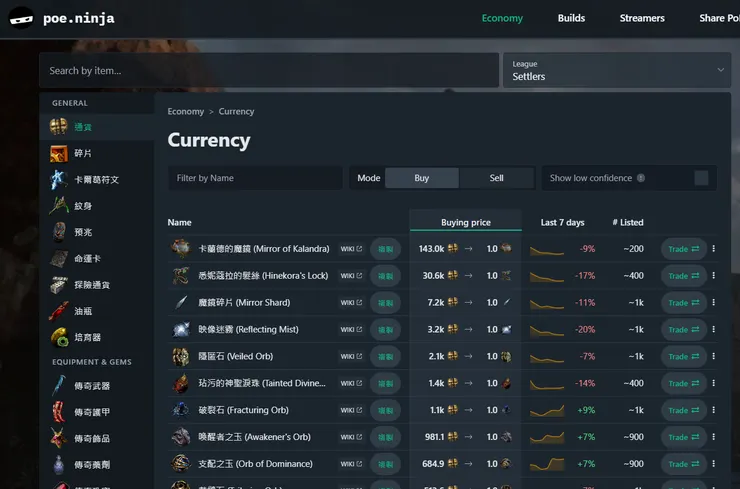Open more options for Veiled Orb row

tap(714, 356)
